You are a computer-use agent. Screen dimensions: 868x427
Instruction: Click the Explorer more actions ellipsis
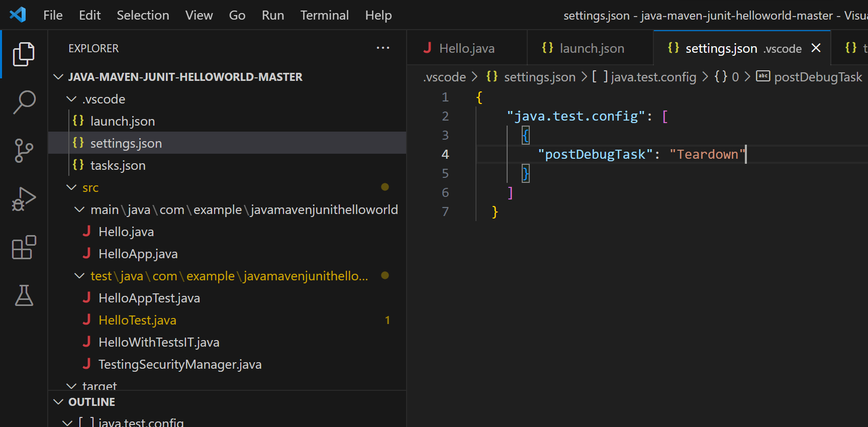[382, 48]
